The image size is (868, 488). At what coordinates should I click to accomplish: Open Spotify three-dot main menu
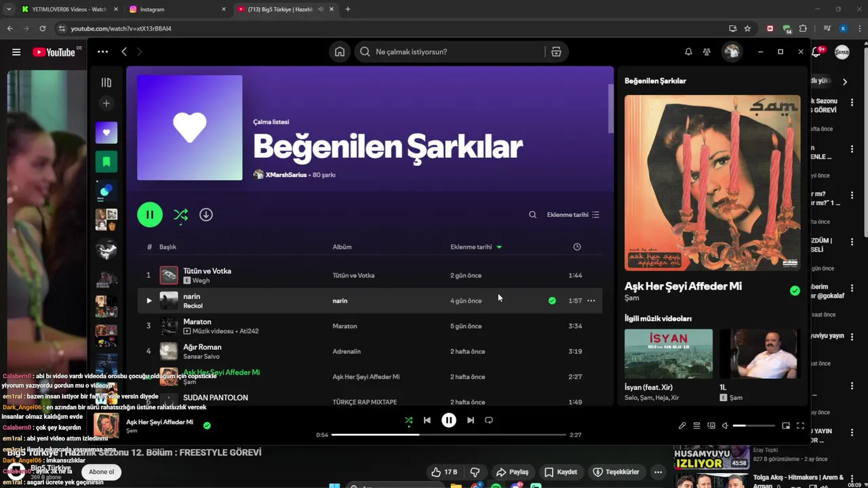pos(102,52)
